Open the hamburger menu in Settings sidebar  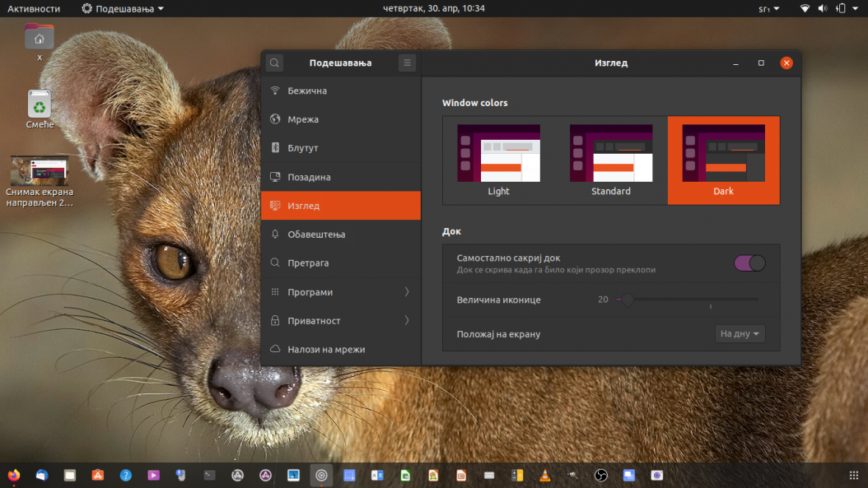click(407, 63)
